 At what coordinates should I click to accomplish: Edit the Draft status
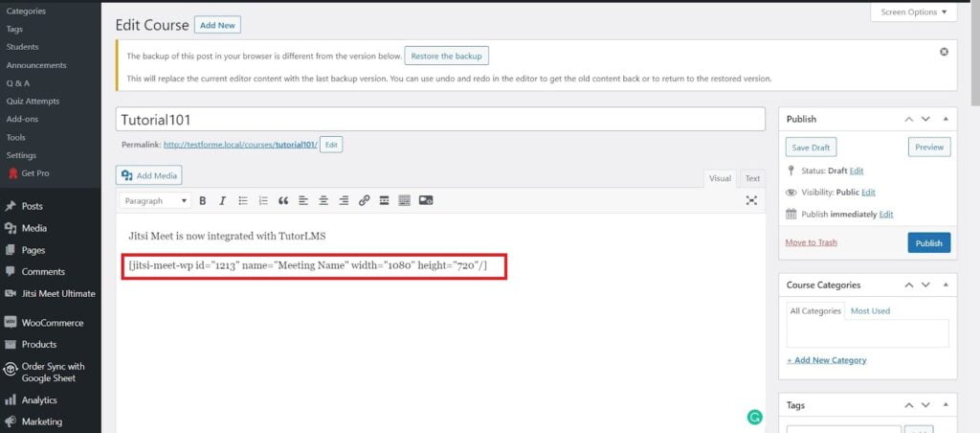point(857,171)
